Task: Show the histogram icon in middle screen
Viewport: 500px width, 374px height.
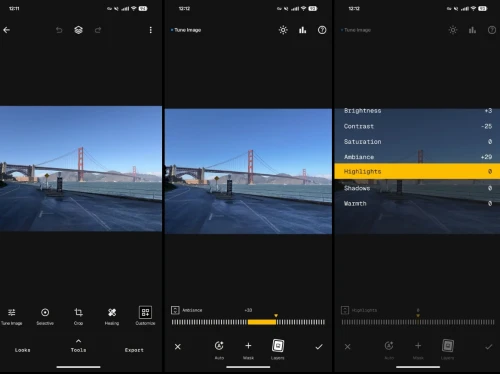Action: [x=303, y=30]
